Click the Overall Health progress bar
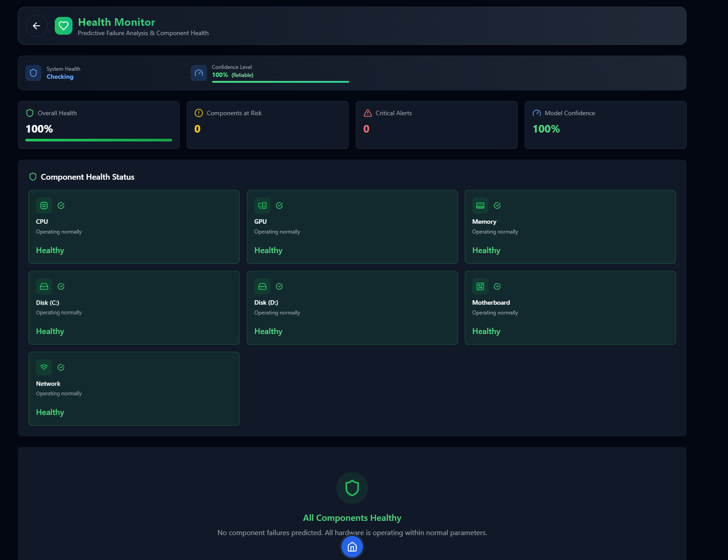 99,140
